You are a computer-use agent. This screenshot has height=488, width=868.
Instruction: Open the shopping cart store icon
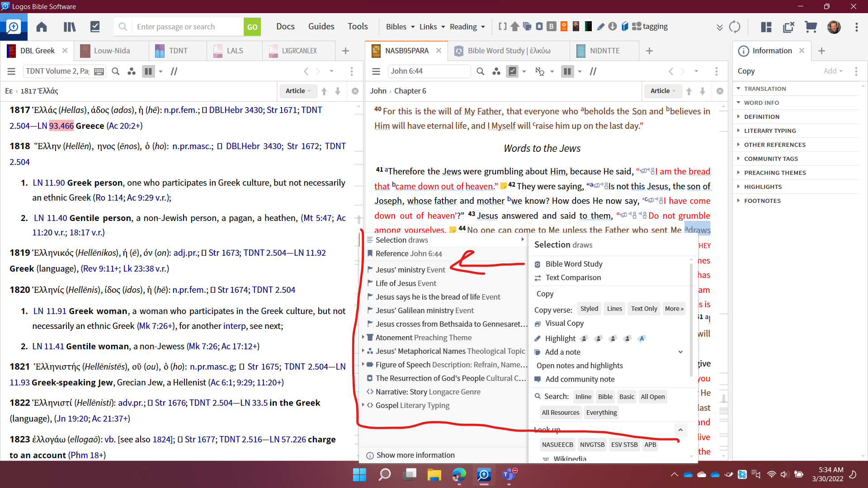tap(811, 27)
